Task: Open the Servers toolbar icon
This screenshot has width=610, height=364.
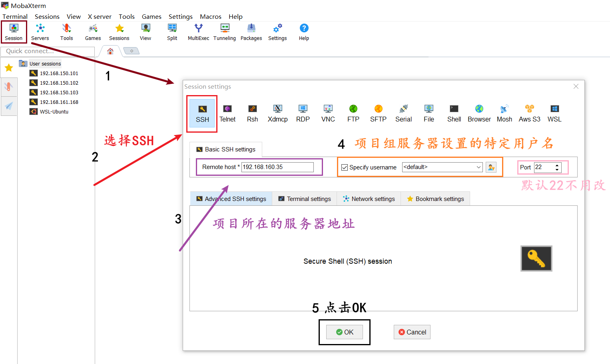Action: [40, 32]
